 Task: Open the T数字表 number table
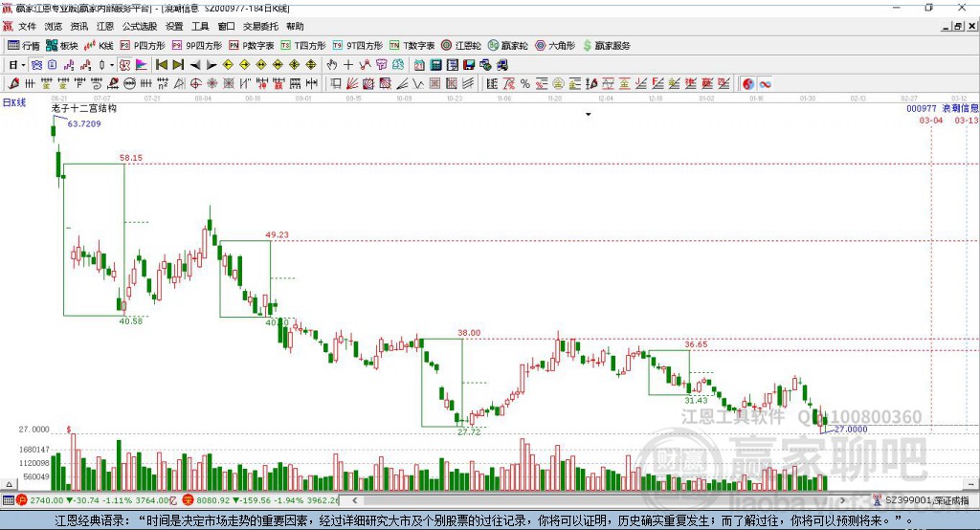tap(412, 46)
